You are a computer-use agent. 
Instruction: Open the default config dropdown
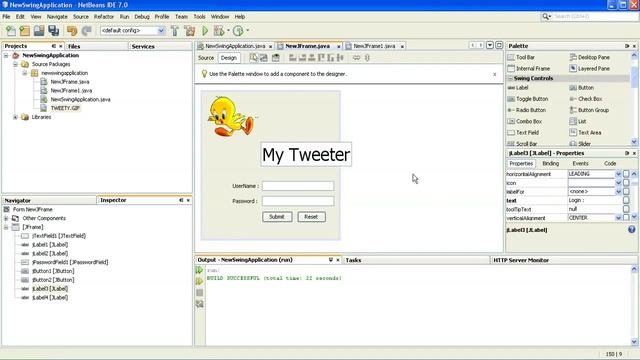[161, 31]
